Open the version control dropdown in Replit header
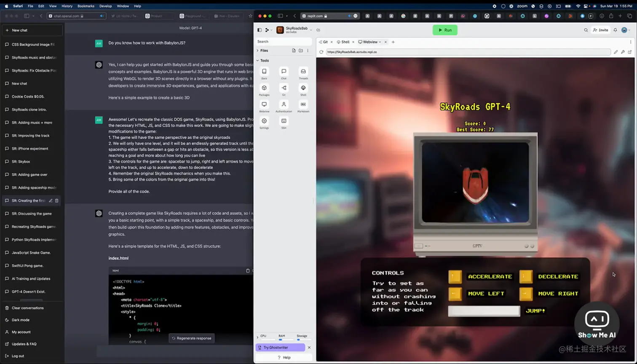The width and height of the screenshot is (637, 364). pos(268,30)
